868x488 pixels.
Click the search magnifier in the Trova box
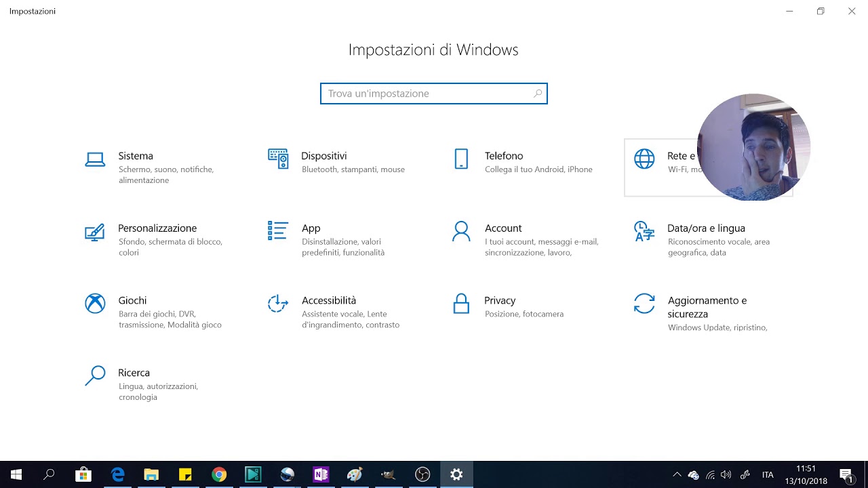[x=538, y=94]
